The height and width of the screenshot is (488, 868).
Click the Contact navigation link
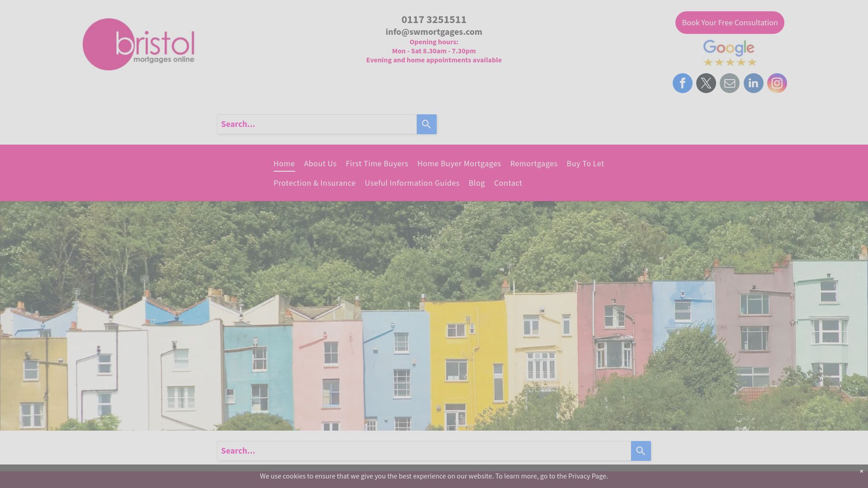pyautogui.click(x=508, y=183)
